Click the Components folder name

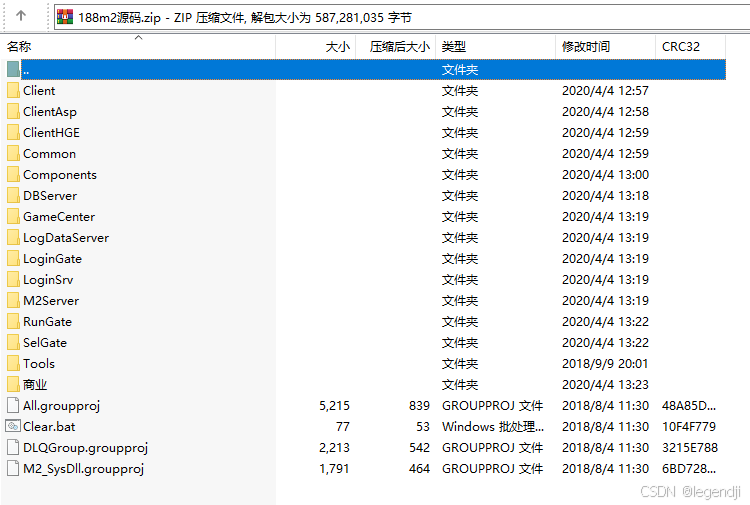point(60,175)
